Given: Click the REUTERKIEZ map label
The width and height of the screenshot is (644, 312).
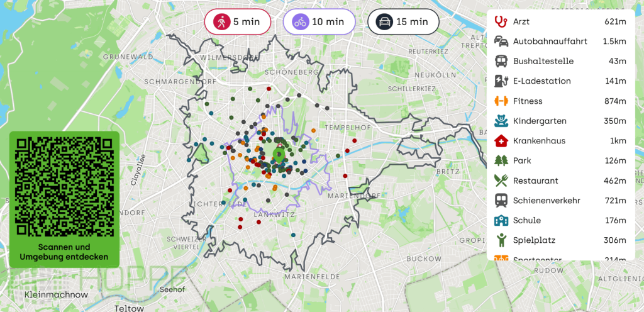Looking at the screenshot, I should 429,52.
